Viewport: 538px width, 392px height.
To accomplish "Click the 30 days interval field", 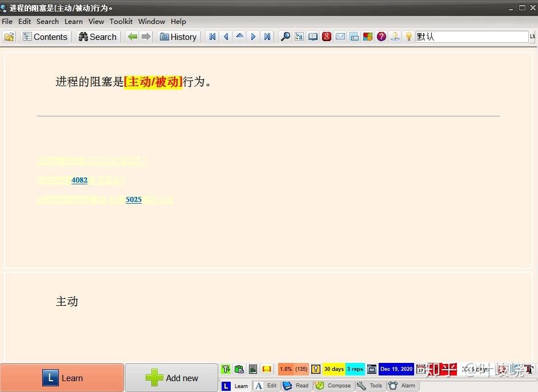I will pos(334,369).
